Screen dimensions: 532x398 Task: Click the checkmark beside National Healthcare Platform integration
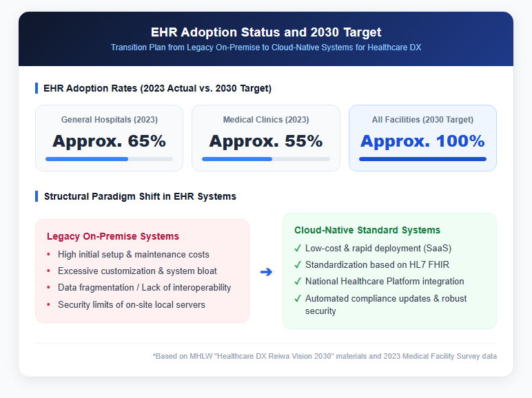click(298, 282)
